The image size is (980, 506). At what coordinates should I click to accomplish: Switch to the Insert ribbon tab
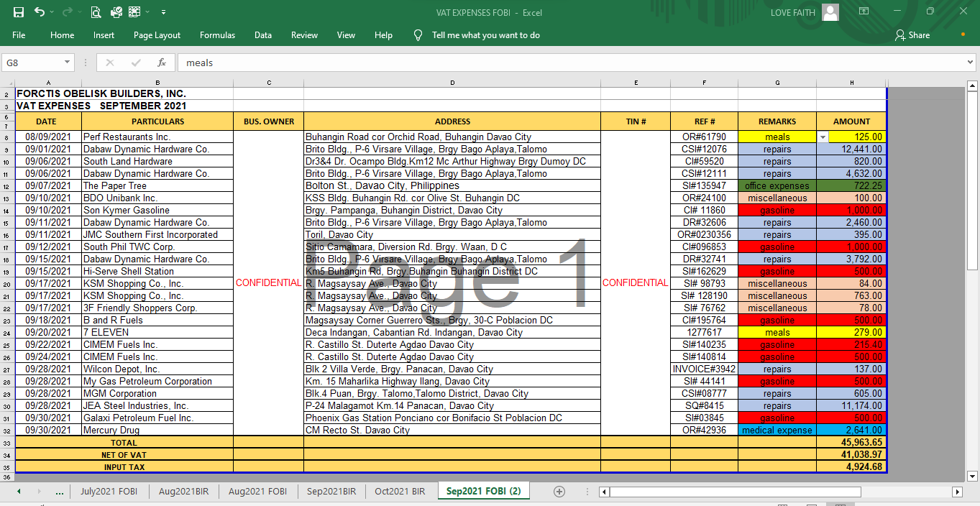104,35
